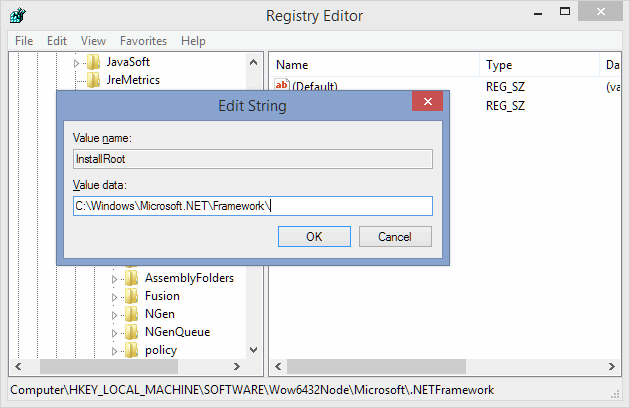Expand the policy key
The height and width of the screenshot is (408, 630).
click(114, 351)
